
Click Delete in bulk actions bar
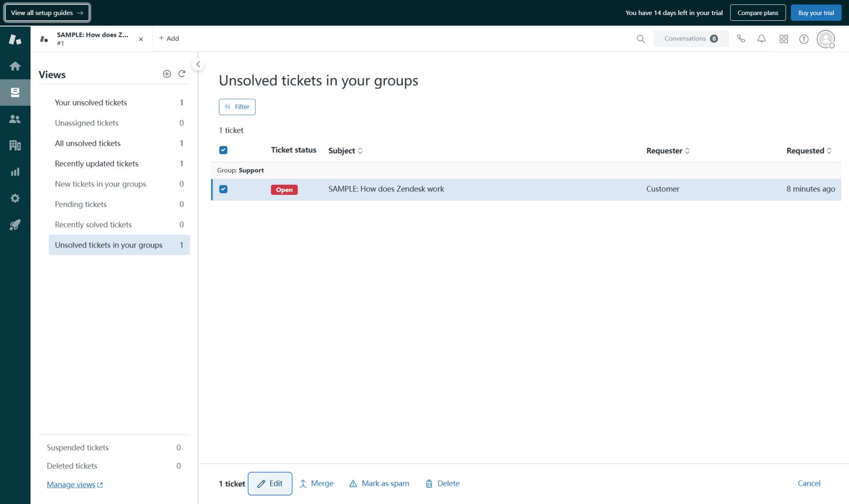[442, 484]
